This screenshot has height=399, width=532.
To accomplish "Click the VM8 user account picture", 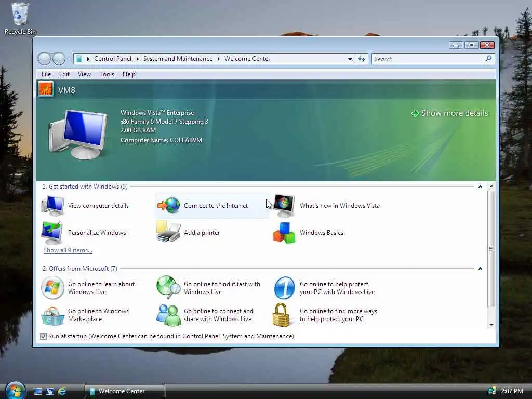I will coord(46,89).
